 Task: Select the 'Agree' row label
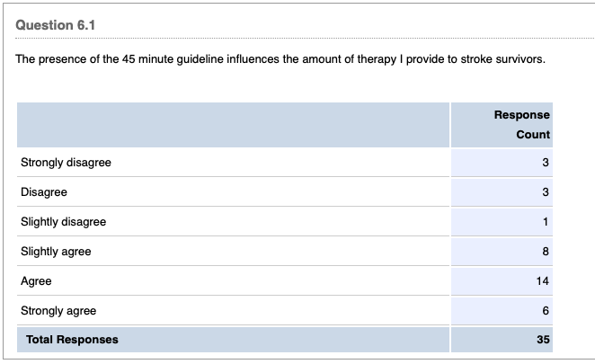coord(36,281)
